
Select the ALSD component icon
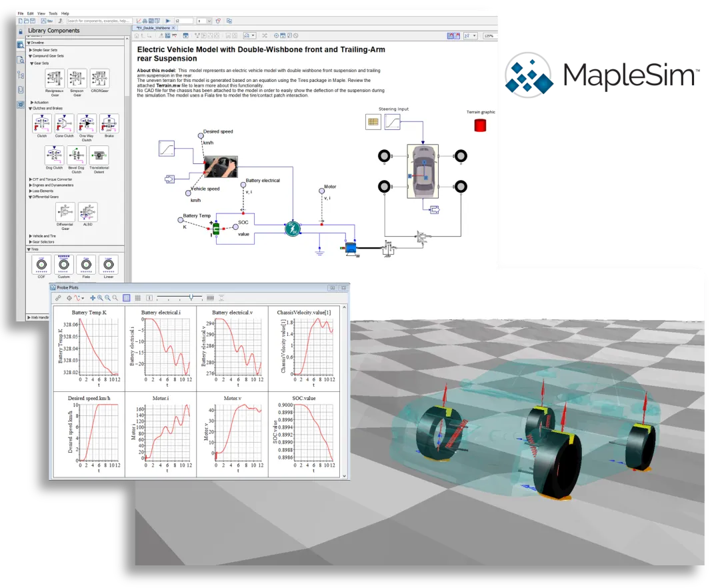88,212
